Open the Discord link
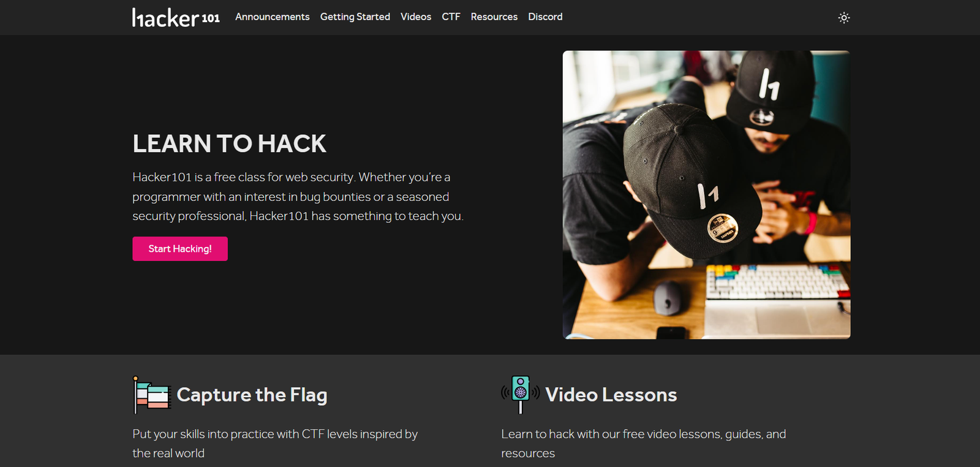Image resolution: width=980 pixels, height=467 pixels. tap(545, 17)
